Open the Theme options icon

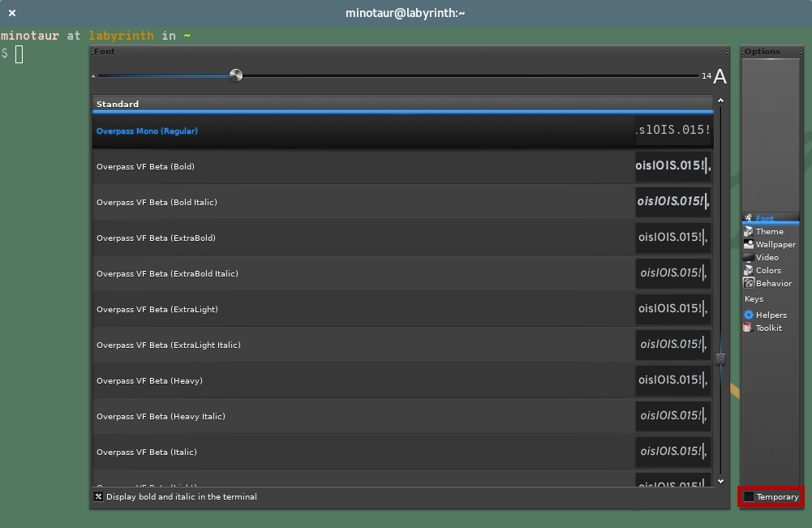click(x=749, y=232)
